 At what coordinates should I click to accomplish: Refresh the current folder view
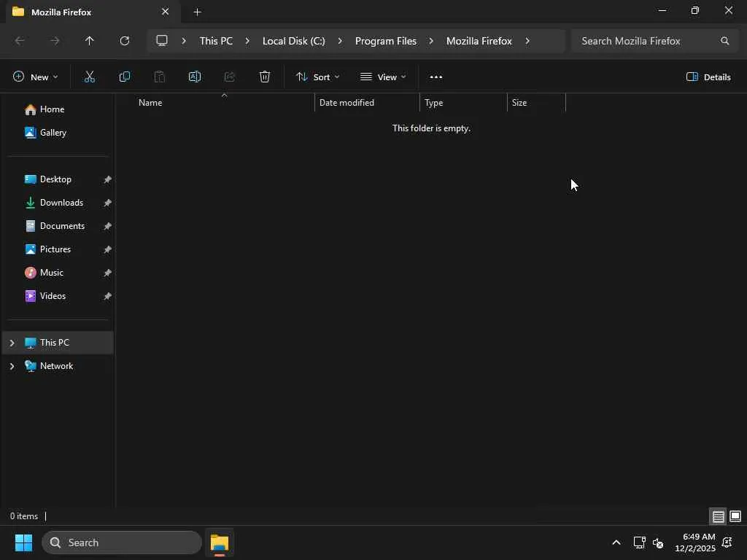125,41
